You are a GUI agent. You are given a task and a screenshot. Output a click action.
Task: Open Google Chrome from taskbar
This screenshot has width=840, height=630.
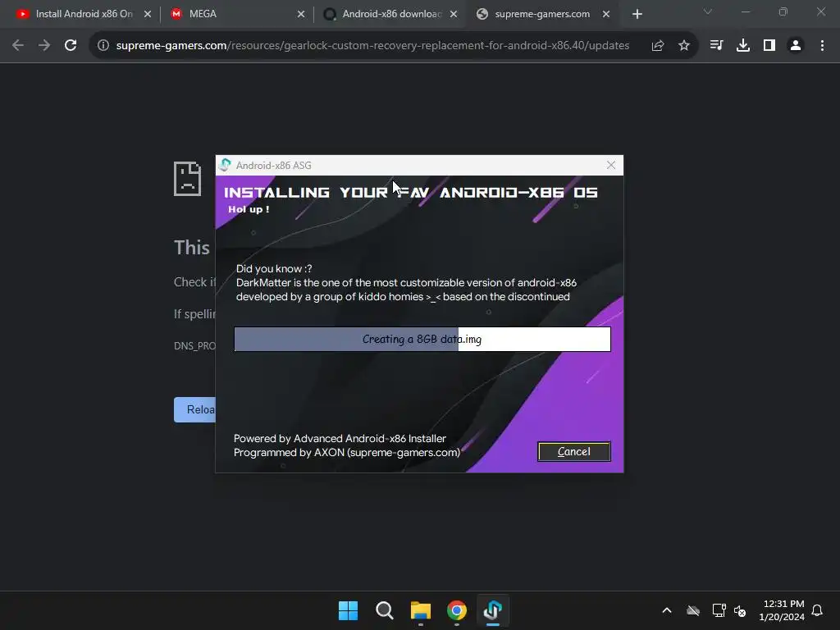[456, 610]
